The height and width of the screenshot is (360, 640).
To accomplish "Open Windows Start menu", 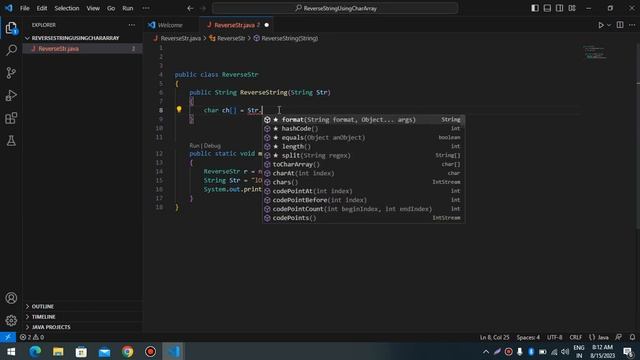I will [x=11, y=351].
